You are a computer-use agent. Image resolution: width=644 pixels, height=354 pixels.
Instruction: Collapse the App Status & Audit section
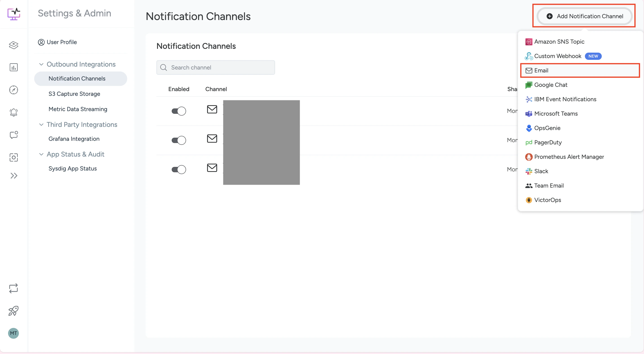[x=41, y=154]
